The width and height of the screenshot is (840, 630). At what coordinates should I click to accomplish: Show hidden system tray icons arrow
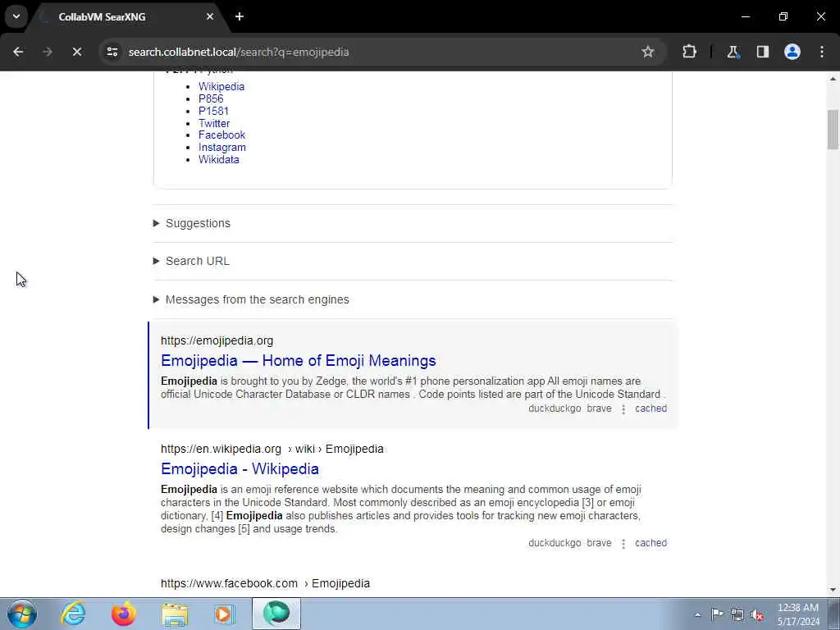pos(697,614)
